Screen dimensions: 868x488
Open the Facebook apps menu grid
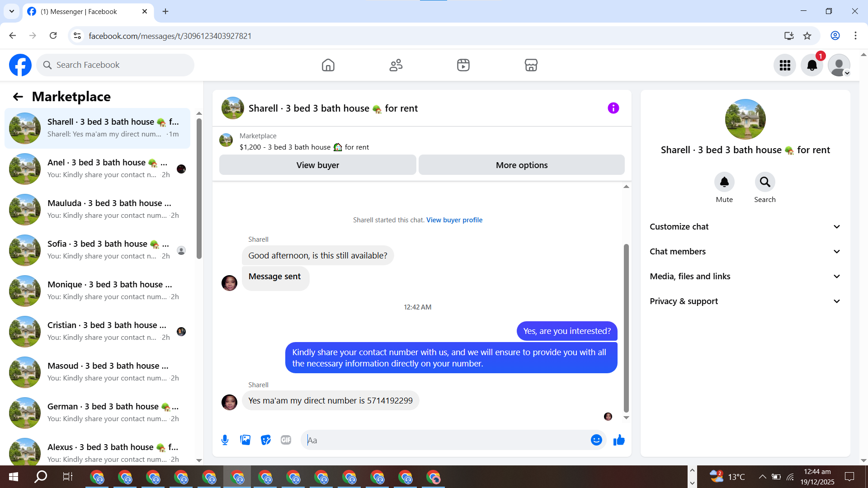point(785,66)
